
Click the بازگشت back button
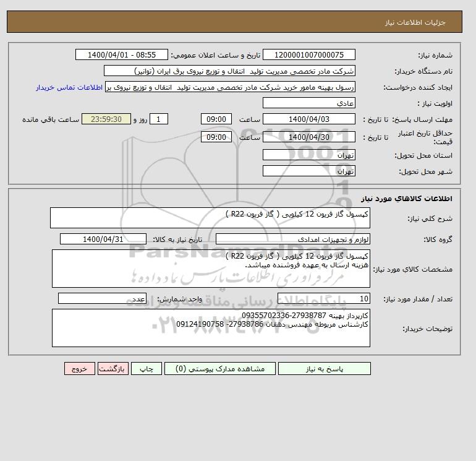click(x=113, y=368)
